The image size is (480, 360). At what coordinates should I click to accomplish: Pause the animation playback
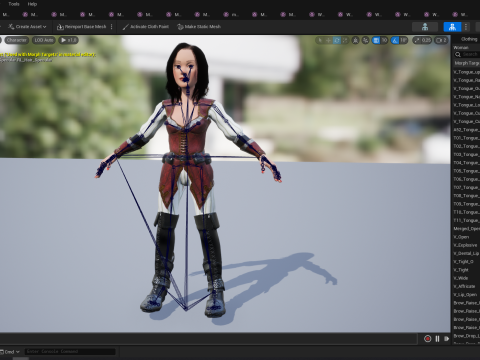437,339
